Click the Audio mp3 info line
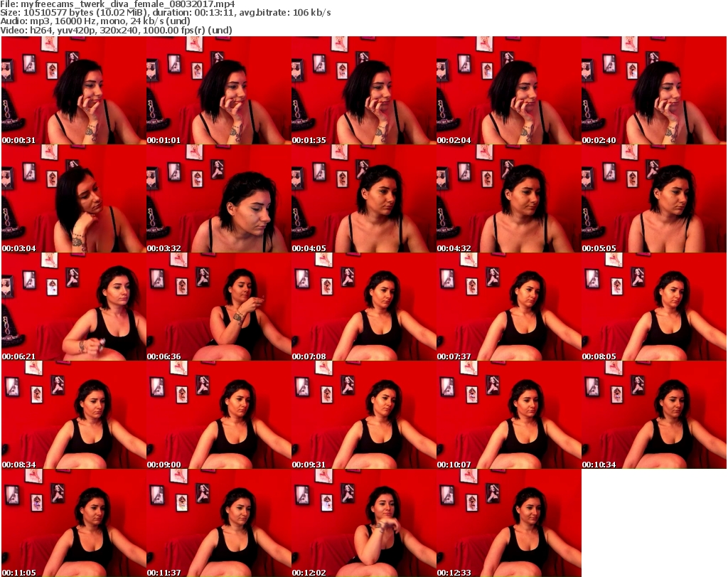 tap(95, 21)
